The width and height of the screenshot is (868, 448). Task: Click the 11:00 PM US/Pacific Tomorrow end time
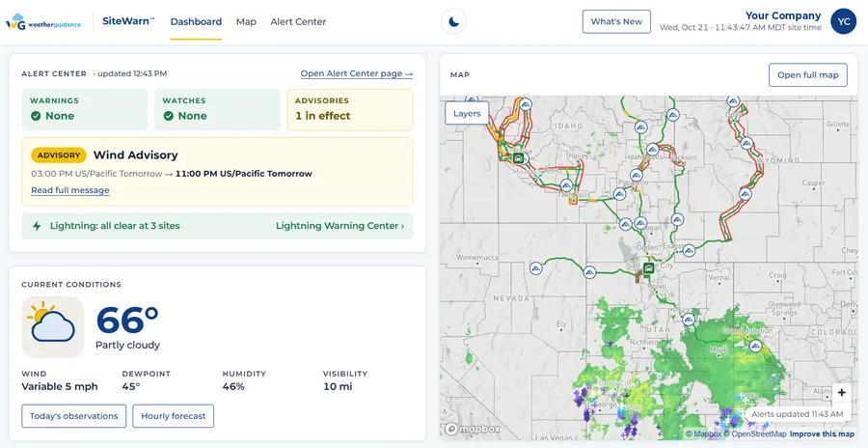coord(244,174)
